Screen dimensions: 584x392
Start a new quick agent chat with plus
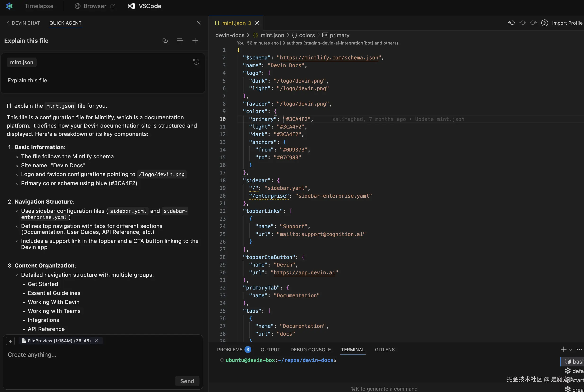click(195, 40)
